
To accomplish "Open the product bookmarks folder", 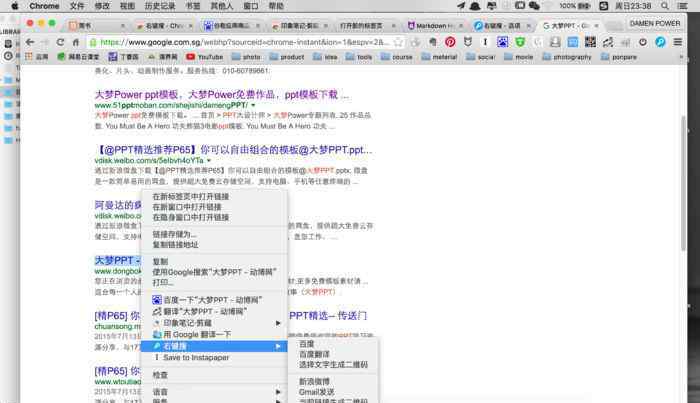I will 287,57.
